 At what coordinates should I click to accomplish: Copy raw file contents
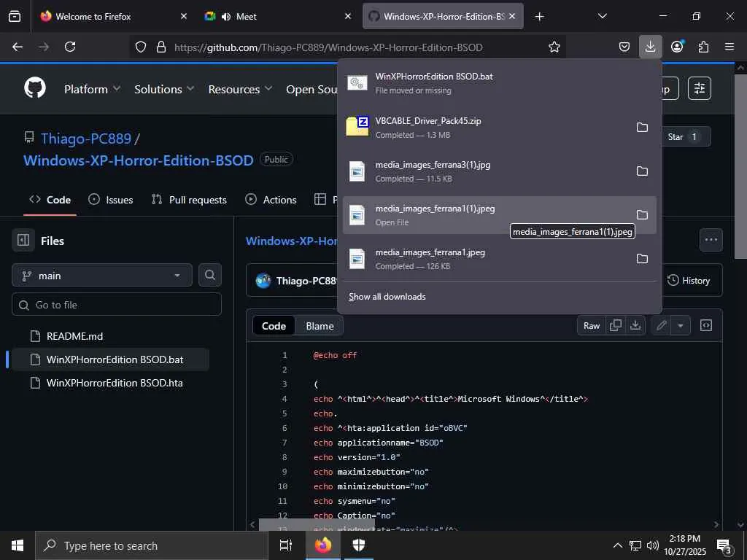click(x=616, y=325)
